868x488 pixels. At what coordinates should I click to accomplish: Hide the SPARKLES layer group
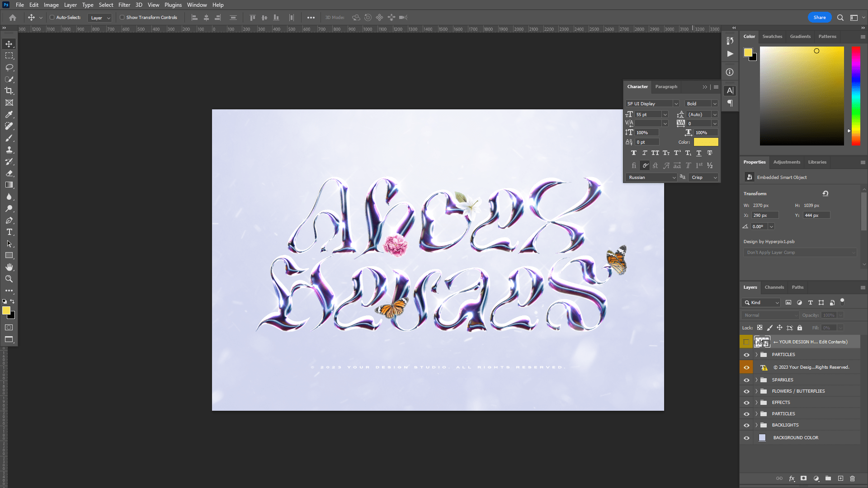pos(746,380)
